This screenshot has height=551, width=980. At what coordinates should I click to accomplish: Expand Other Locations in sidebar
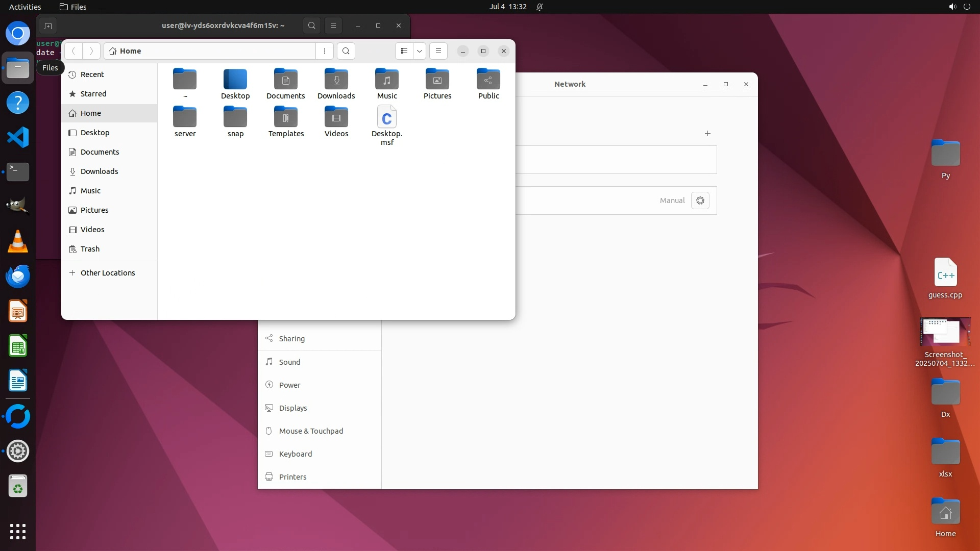coord(107,273)
